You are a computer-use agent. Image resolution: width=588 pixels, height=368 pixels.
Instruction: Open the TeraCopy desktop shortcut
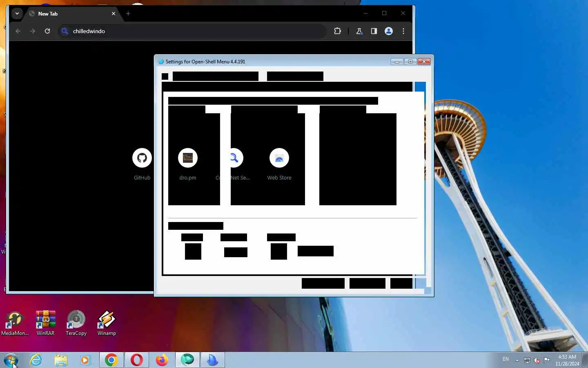pyautogui.click(x=76, y=323)
